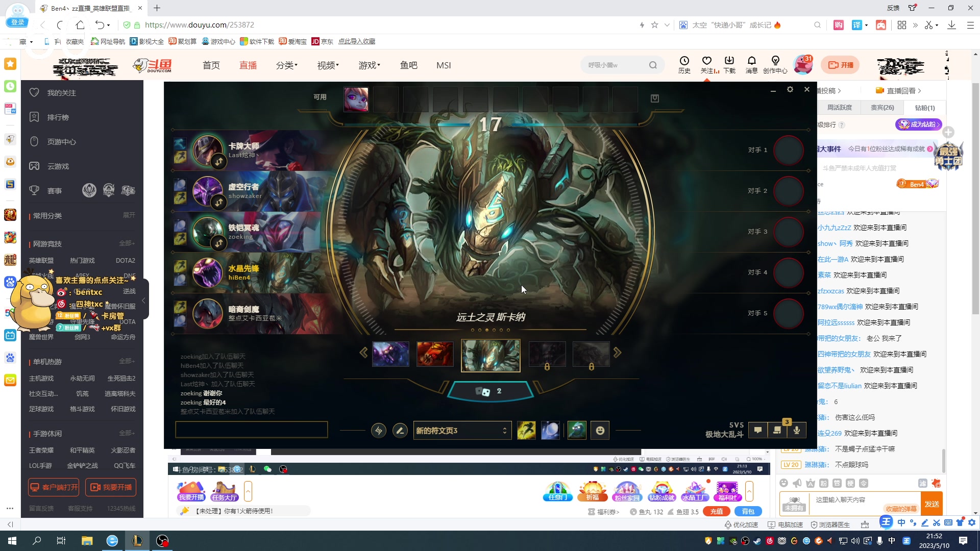Click the orange 开播 button

pyautogui.click(x=840, y=65)
